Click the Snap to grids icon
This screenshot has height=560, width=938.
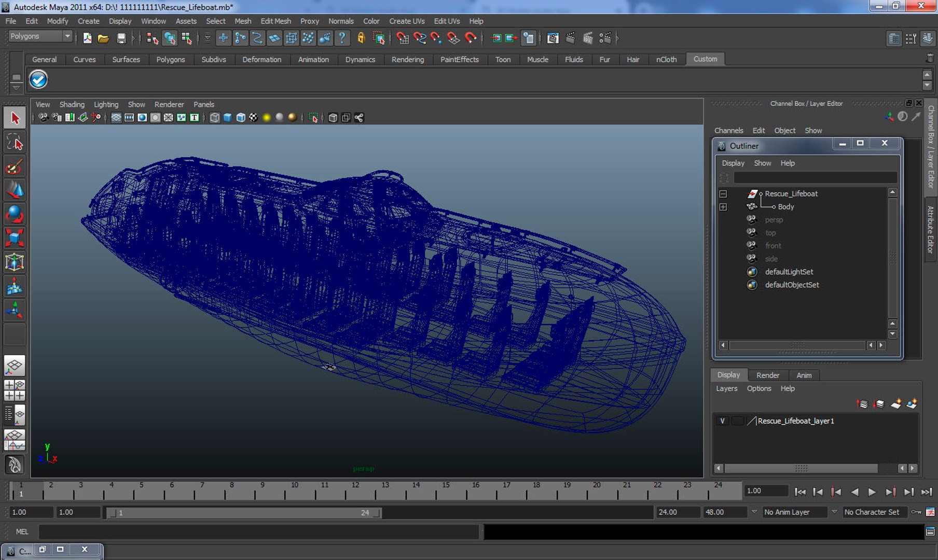pos(223,38)
